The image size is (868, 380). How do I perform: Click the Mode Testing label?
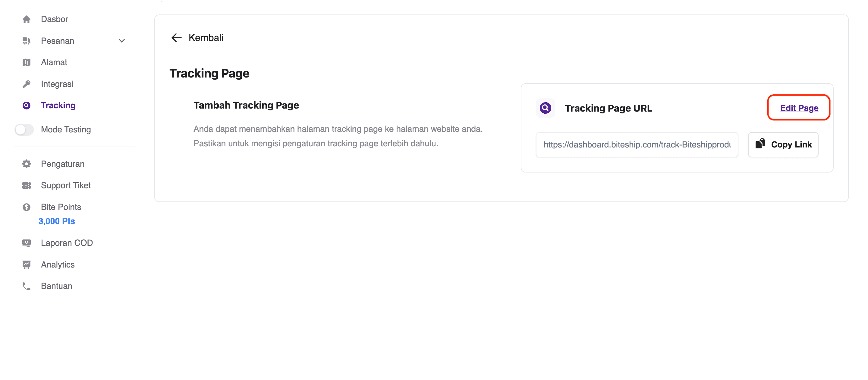66,129
